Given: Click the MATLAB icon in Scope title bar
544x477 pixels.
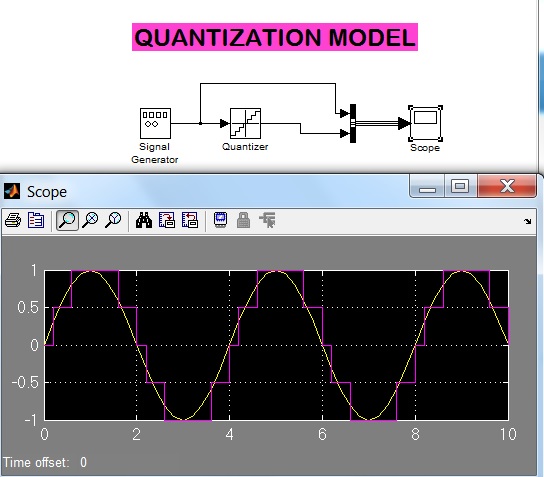Looking at the screenshot, I should point(12,191).
